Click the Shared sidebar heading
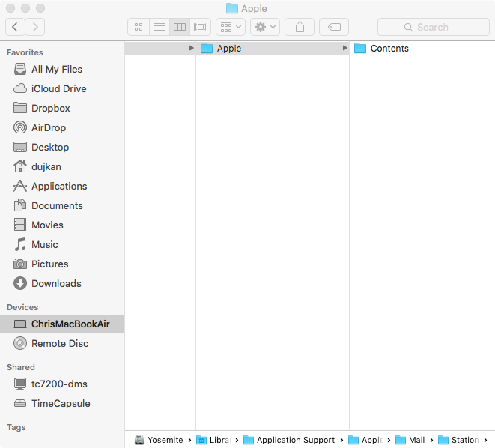This screenshot has width=495, height=448. (21, 367)
